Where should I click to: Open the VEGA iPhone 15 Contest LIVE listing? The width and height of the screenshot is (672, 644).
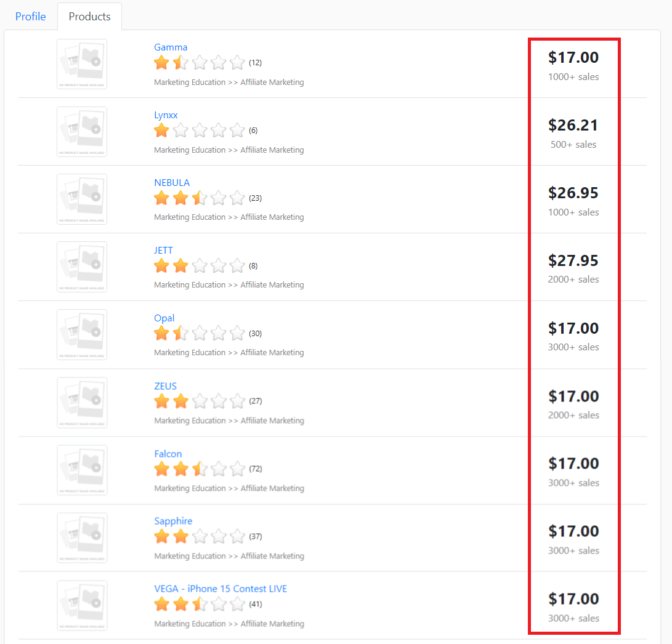point(221,589)
